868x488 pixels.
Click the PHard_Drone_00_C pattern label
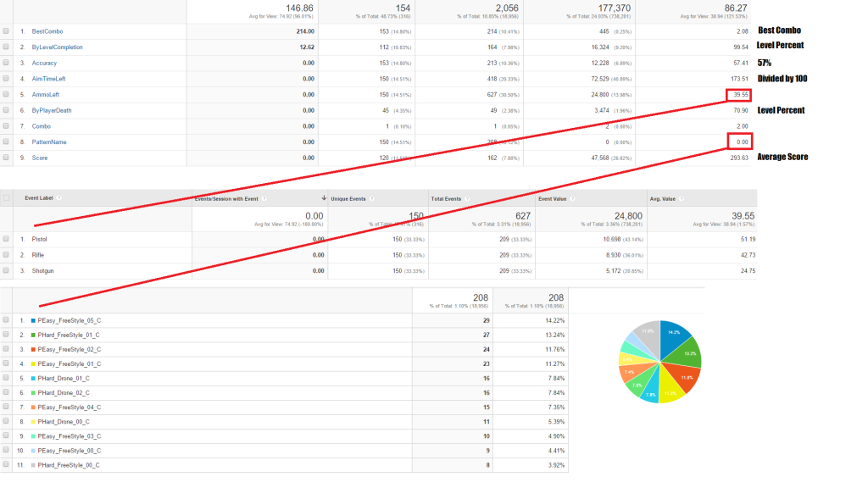pos(64,422)
